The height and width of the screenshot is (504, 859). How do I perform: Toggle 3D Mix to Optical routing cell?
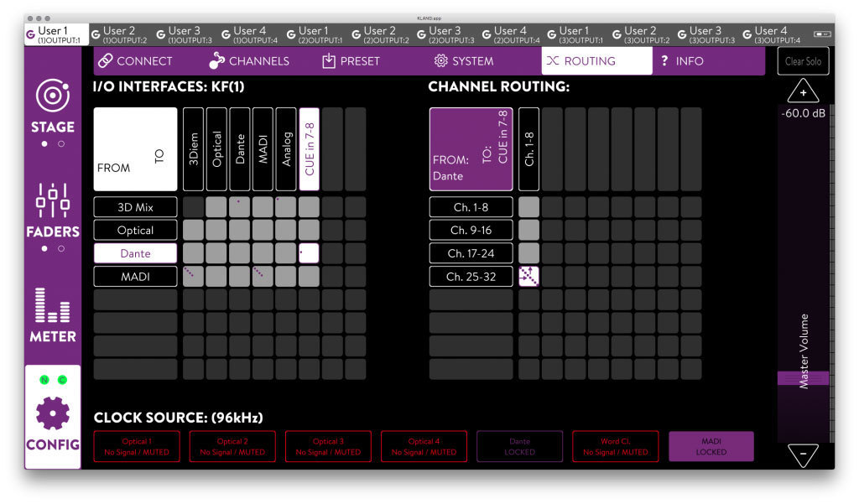tap(216, 207)
